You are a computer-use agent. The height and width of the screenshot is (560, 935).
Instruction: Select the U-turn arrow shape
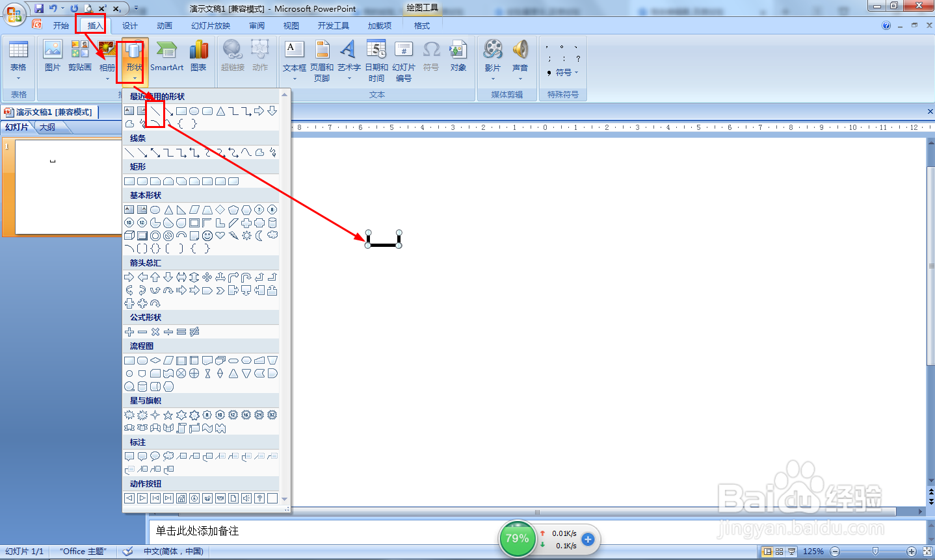point(246,277)
